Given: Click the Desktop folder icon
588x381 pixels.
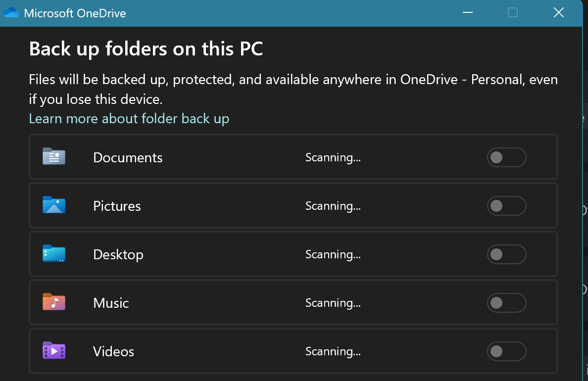Looking at the screenshot, I should [54, 254].
